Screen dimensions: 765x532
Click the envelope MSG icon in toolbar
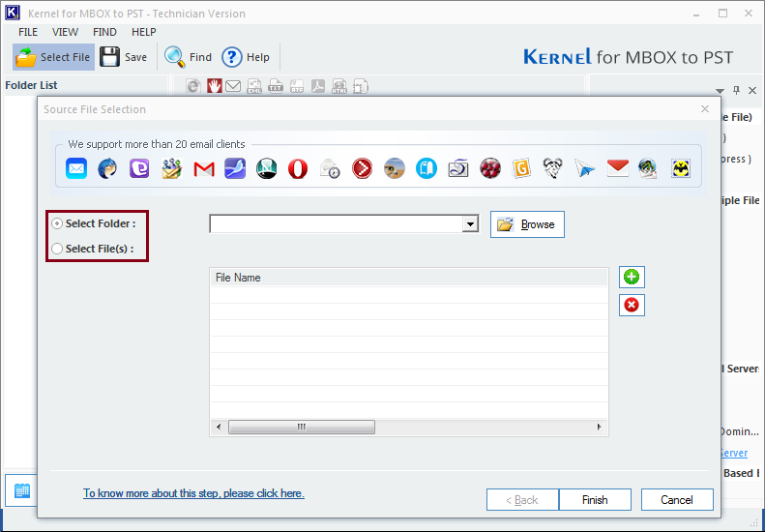tap(233, 86)
